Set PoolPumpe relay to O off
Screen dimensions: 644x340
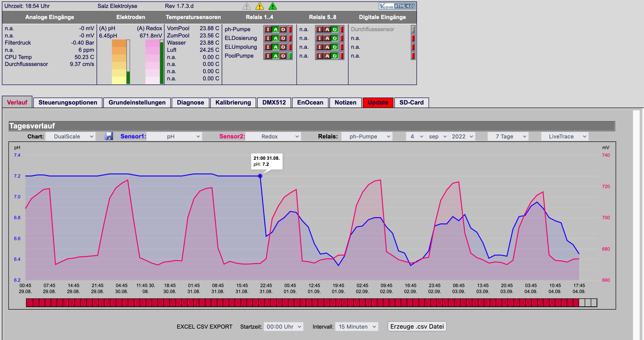[283, 56]
